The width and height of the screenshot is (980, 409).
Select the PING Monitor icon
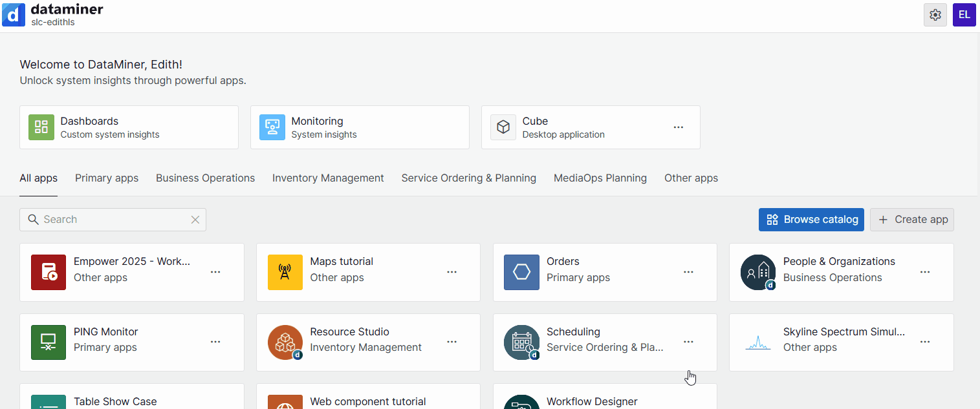point(49,342)
